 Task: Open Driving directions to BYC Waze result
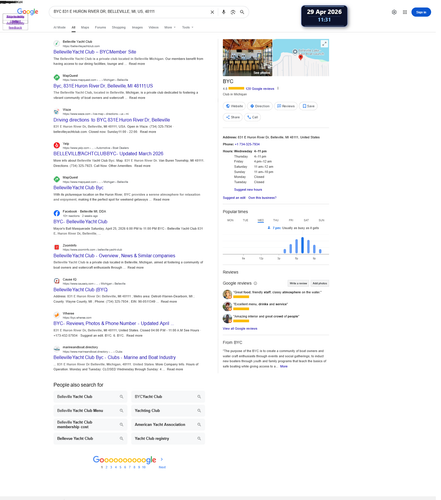click(112, 120)
